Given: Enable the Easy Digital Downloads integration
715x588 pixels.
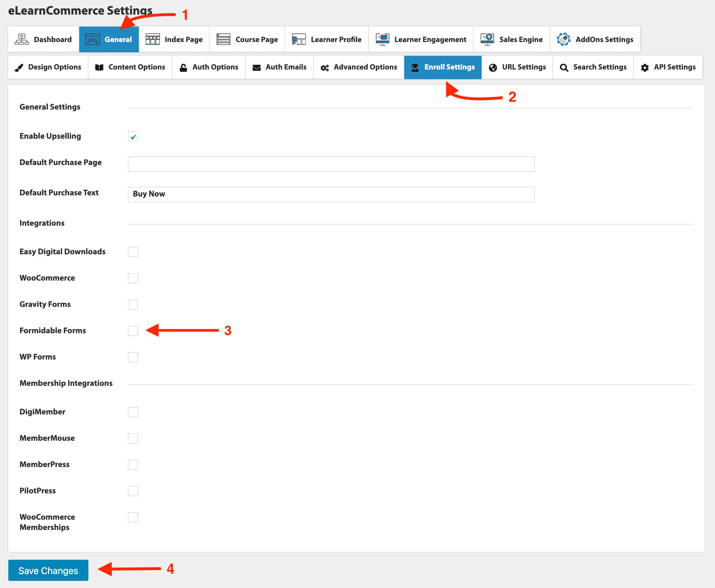Looking at the screenshot, I should coord(133,252).
